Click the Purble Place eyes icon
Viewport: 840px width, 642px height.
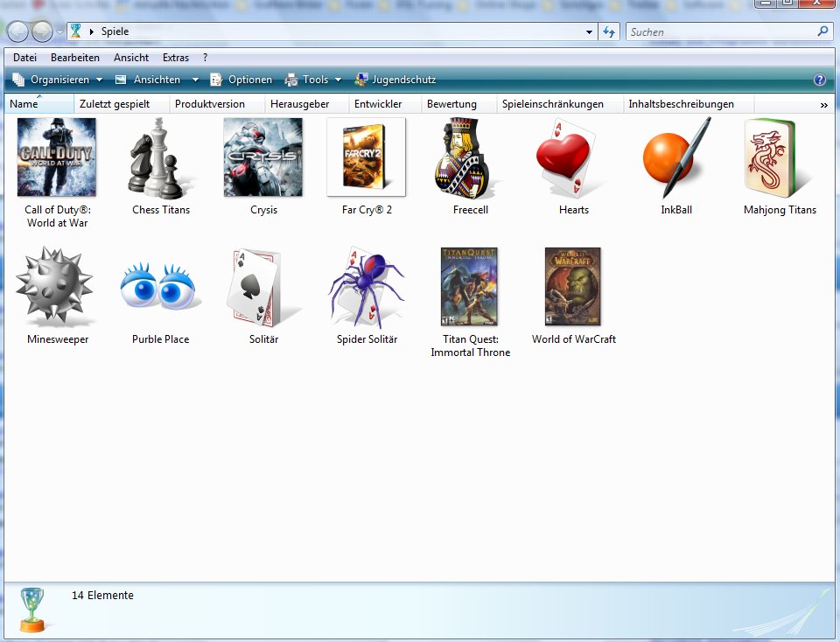(x=159, y=285)
